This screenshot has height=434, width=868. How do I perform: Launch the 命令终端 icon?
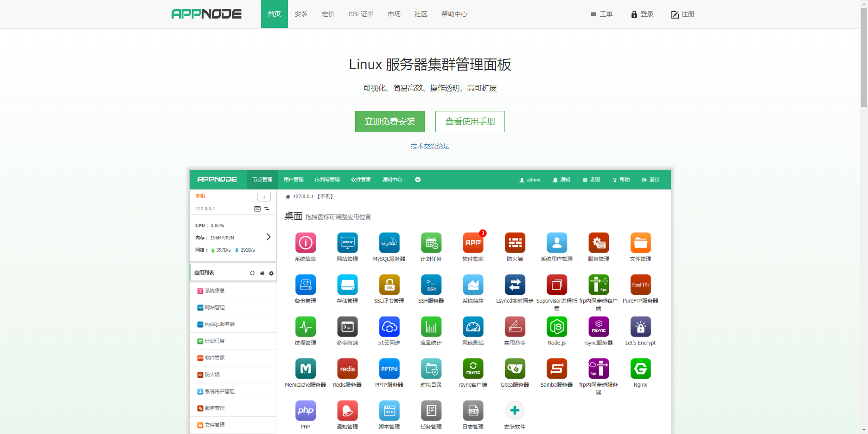(347, 327)
